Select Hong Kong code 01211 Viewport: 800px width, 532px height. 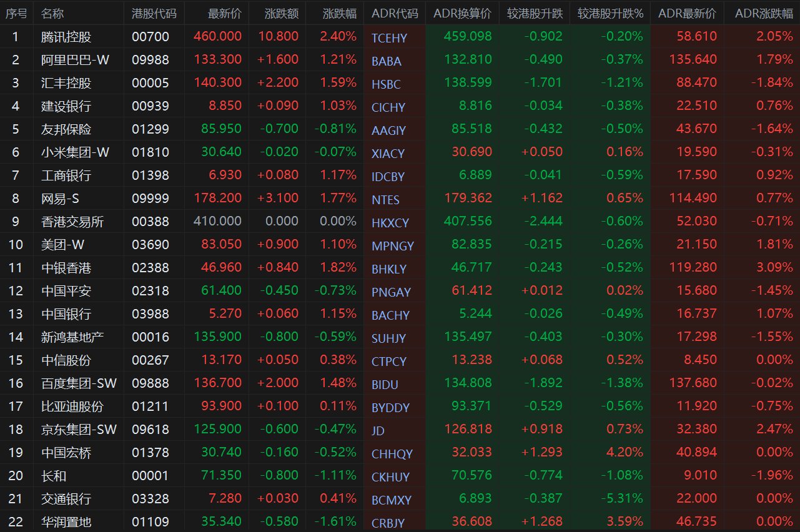pos(150,406)
